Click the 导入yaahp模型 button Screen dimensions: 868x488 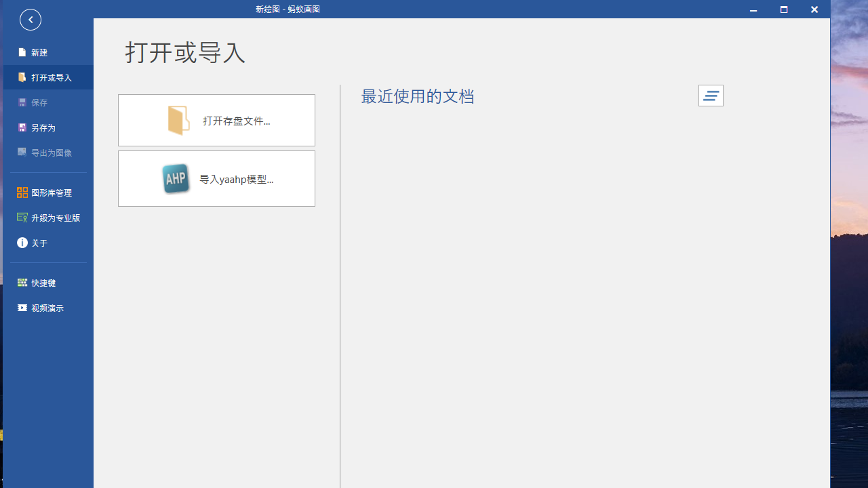216,178
